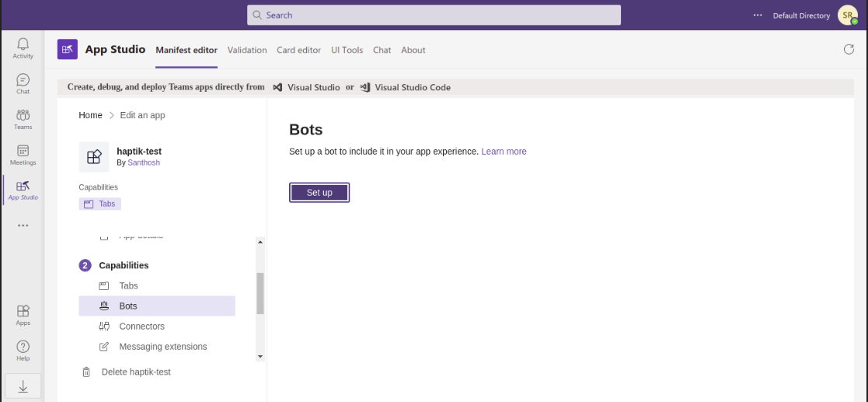Click the Visual Studio logo icon
The image size is (868, 402).
click(278, 87)
